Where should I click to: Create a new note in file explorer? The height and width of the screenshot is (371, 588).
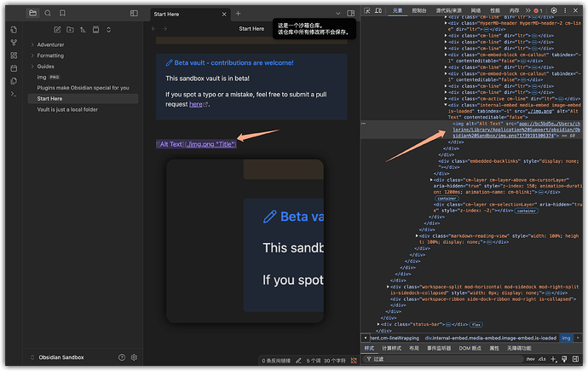(57, 30)
